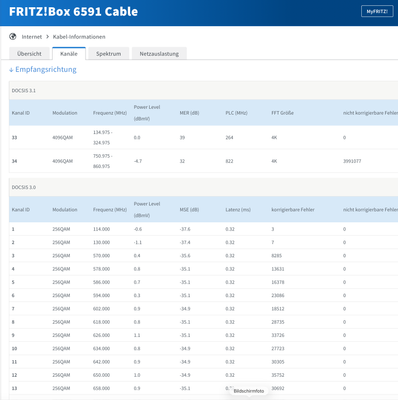
Task: Open Kabel-Informationen breadcrumb
Action: tap(79, 37)
